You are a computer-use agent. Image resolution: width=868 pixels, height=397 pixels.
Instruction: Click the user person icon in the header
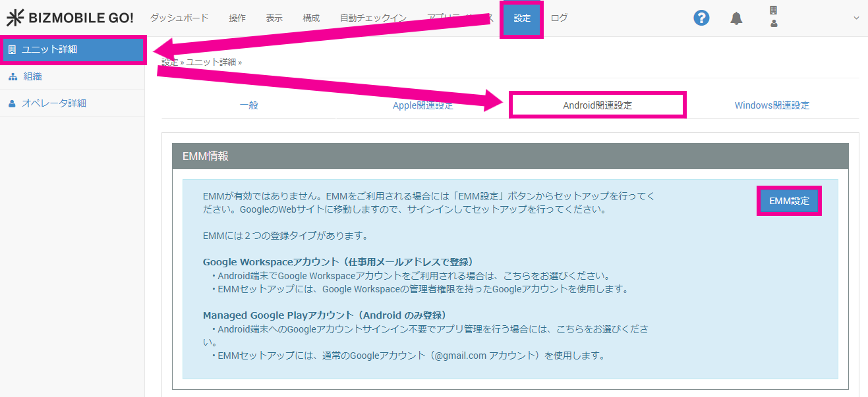(x=773, y=24)
